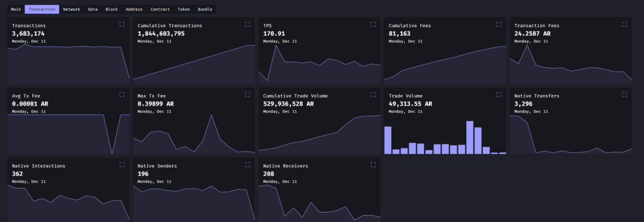
Task: Expand the Cumulative Fees chart
Action: click(499, 24)
